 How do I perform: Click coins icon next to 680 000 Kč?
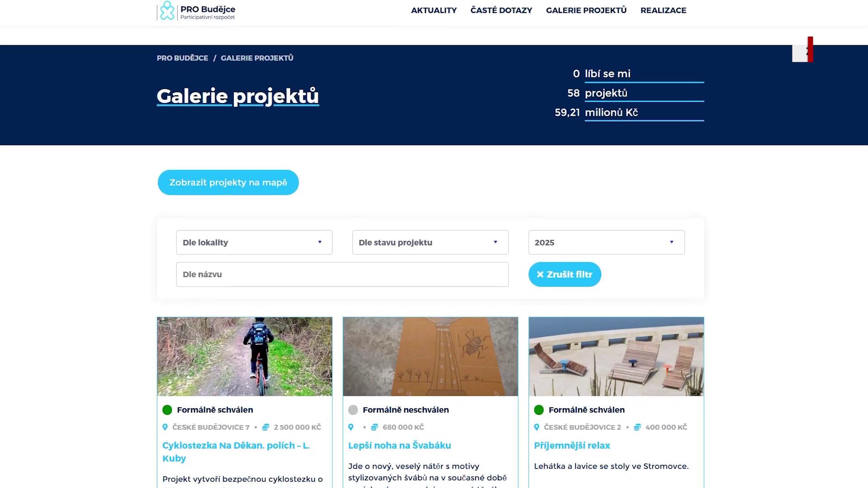[374, 427]
